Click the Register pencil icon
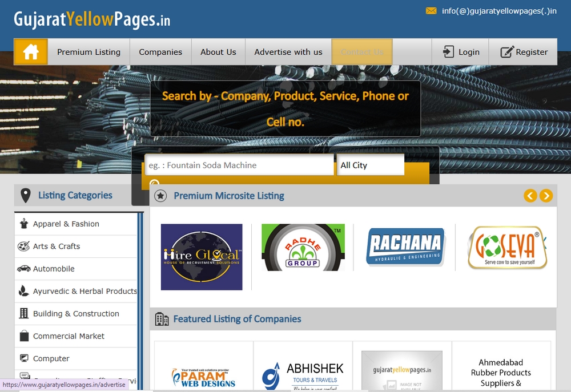 pyautogui.click(x=507, y=52)
